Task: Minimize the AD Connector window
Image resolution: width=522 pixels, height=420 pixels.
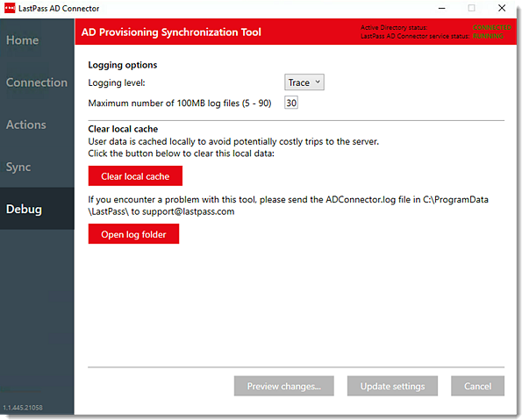Action: click(x=442, y=8)
